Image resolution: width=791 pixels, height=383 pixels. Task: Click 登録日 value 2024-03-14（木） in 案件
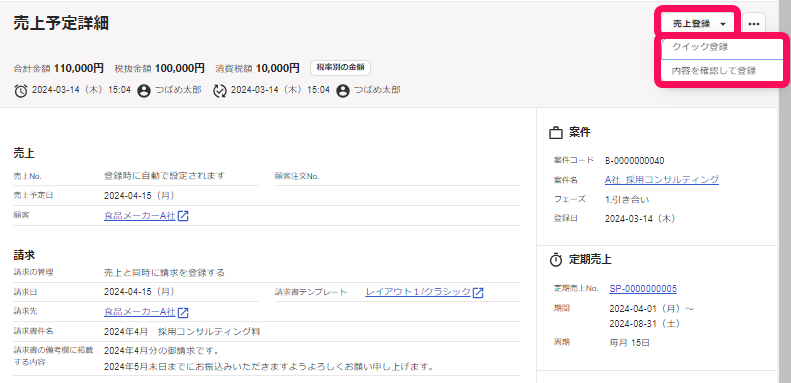pyautogui.click(x=640, y=218)
